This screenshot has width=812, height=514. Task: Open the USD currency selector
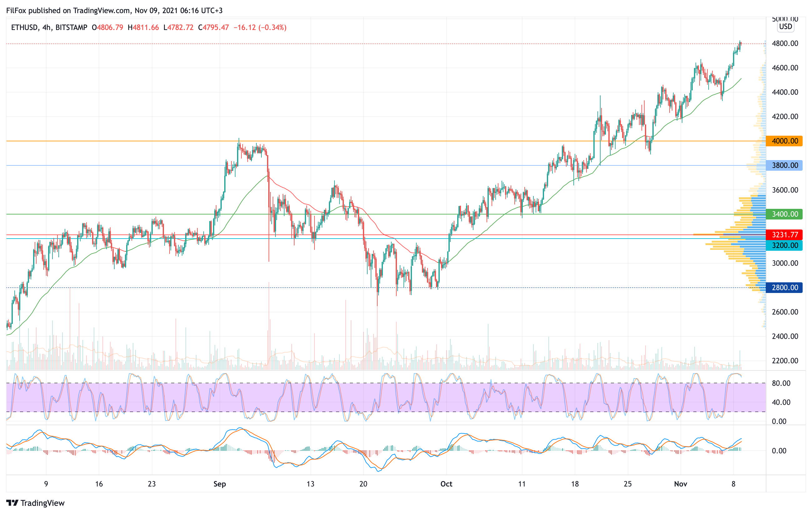(x=785, y=27)
